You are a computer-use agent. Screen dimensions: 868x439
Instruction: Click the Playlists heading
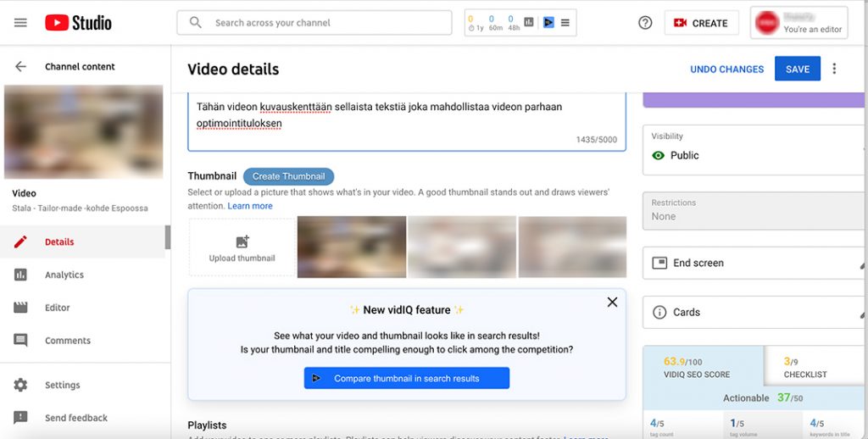tap(207, 425)
